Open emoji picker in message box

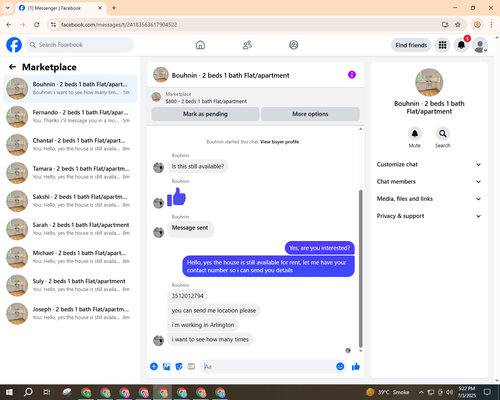pos(340,366)
